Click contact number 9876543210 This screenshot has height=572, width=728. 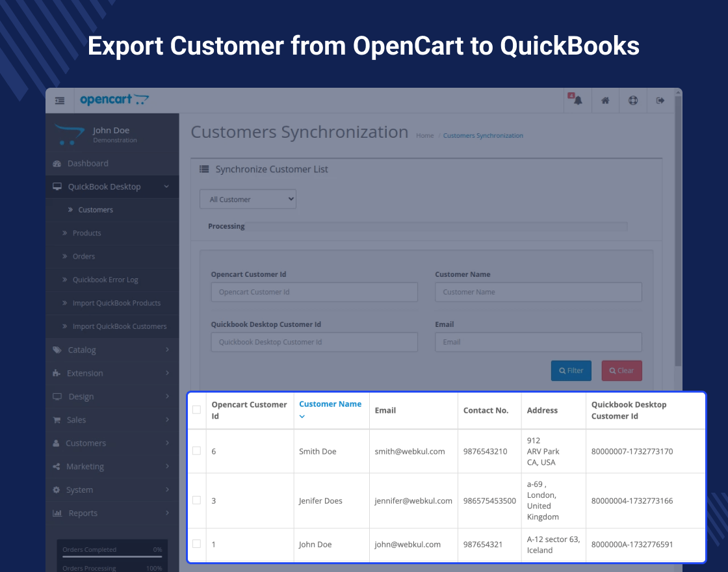[485, 451]
